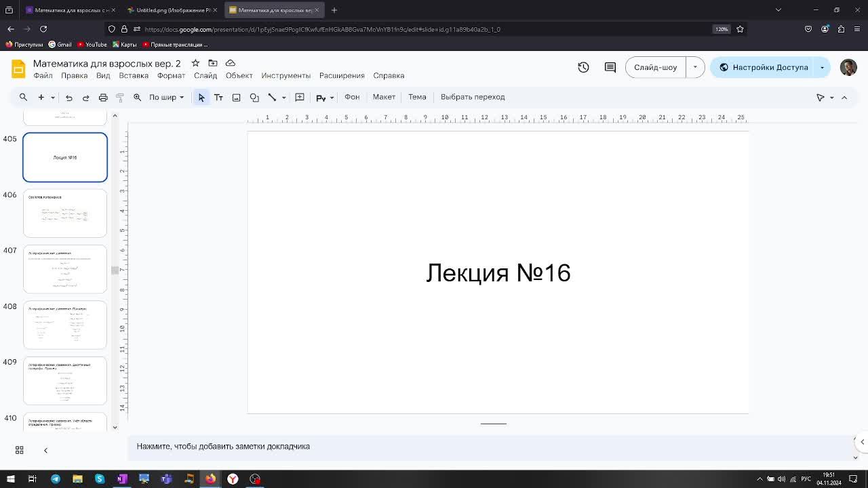
Task: Bookmark this page with the star icon
Action: tap(740, 29)
